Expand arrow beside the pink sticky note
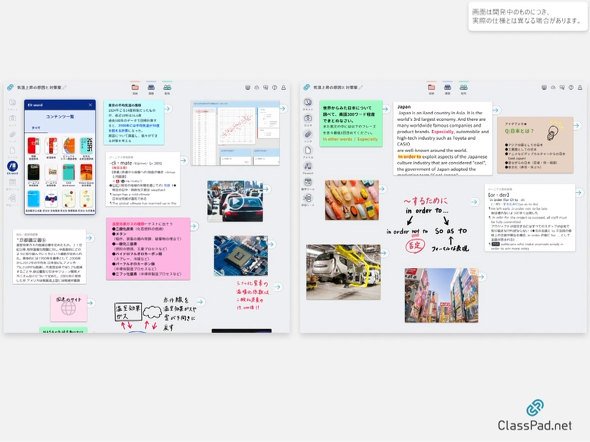Viewport: 590px width, 442px height. [194, 226]
